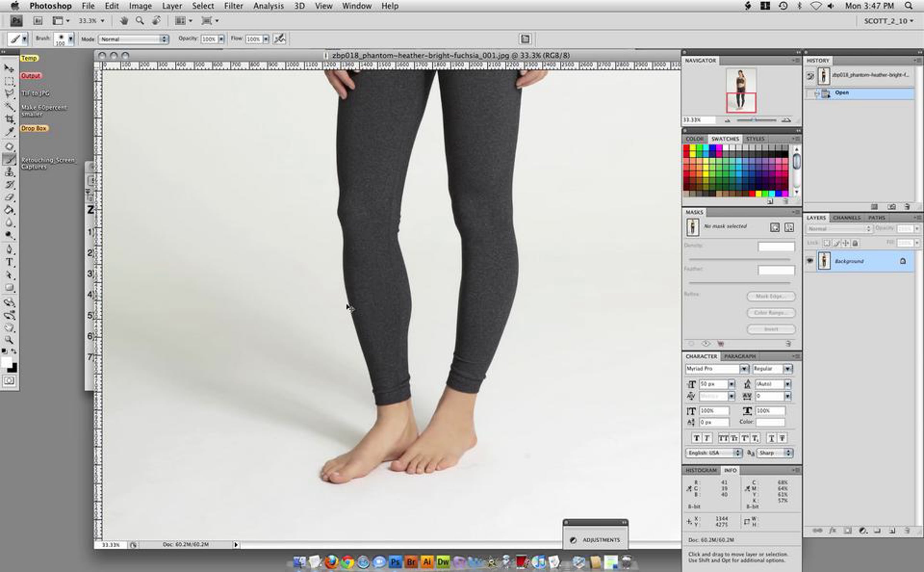Switch to the Channels tab

[846, 218]
